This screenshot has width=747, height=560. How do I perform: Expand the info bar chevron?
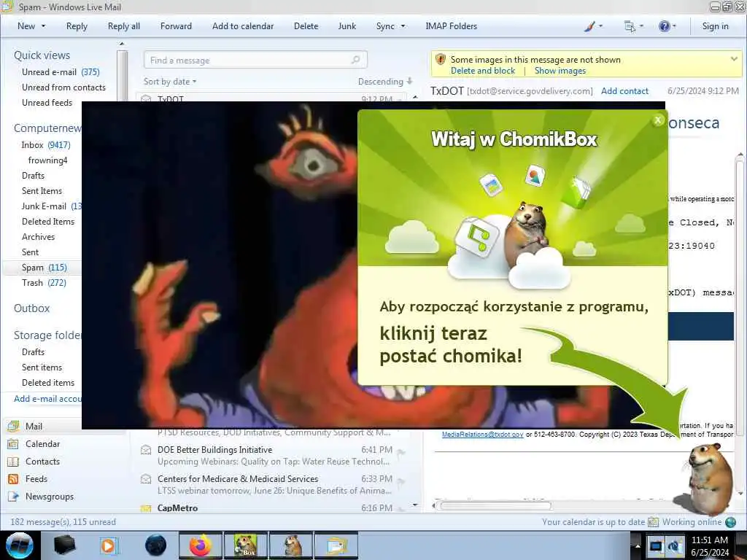(734, 59)
